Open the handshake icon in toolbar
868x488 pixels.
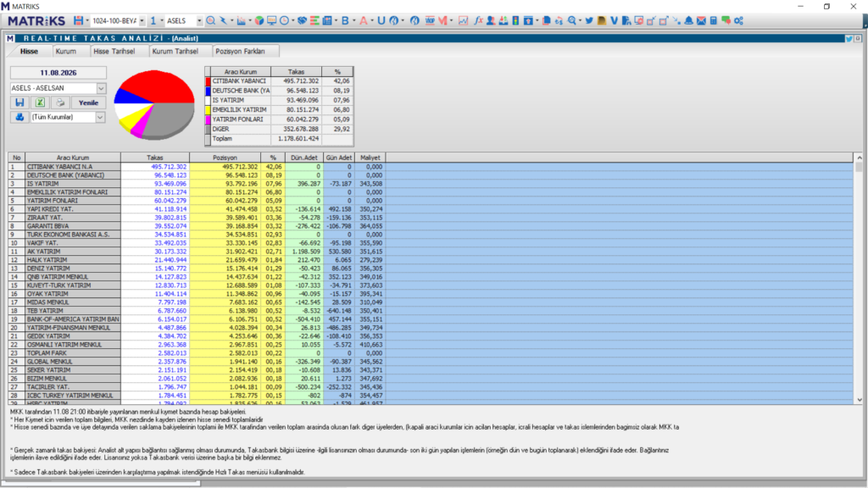coord(302,20)
